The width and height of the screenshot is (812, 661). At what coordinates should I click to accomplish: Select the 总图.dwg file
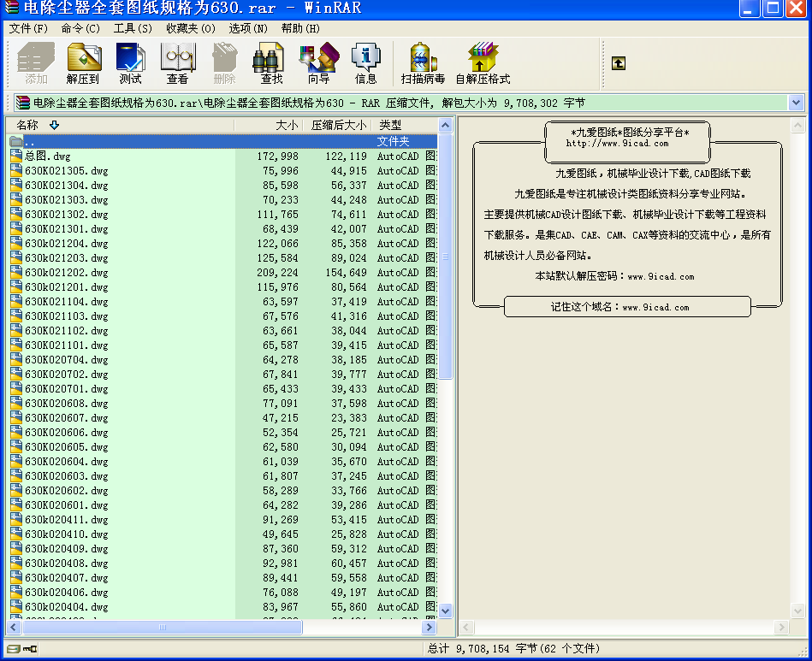48,156
